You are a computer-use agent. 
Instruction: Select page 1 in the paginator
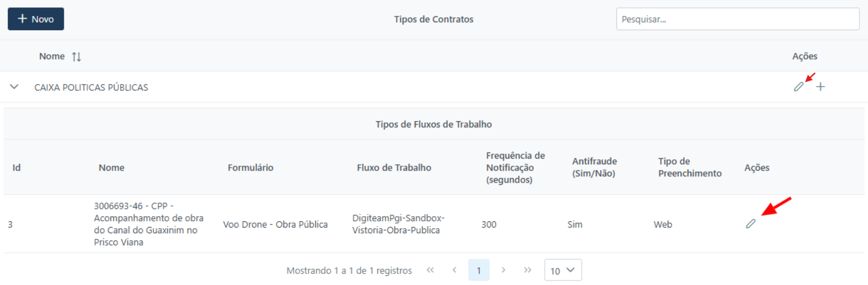coord(479,270)
